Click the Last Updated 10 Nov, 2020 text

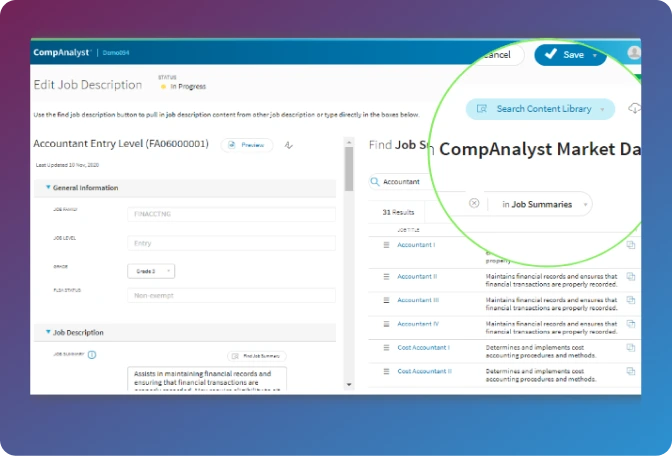pos(67,165)
